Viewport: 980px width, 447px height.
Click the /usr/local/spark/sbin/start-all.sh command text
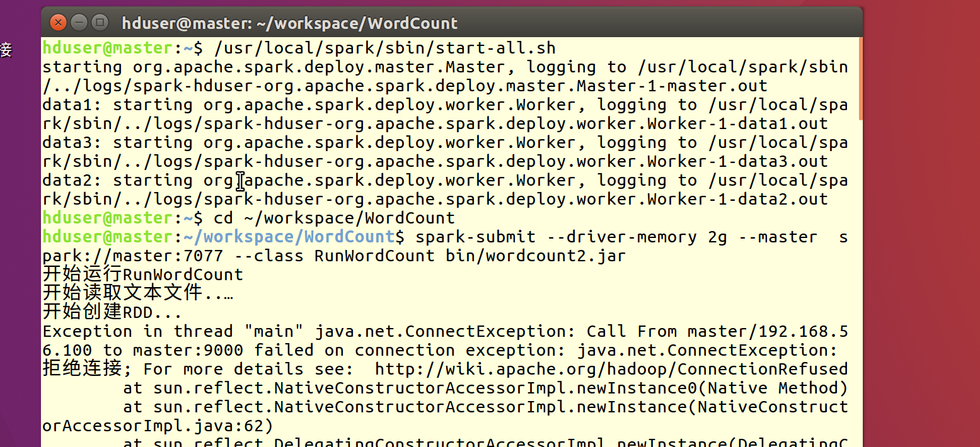385,48
